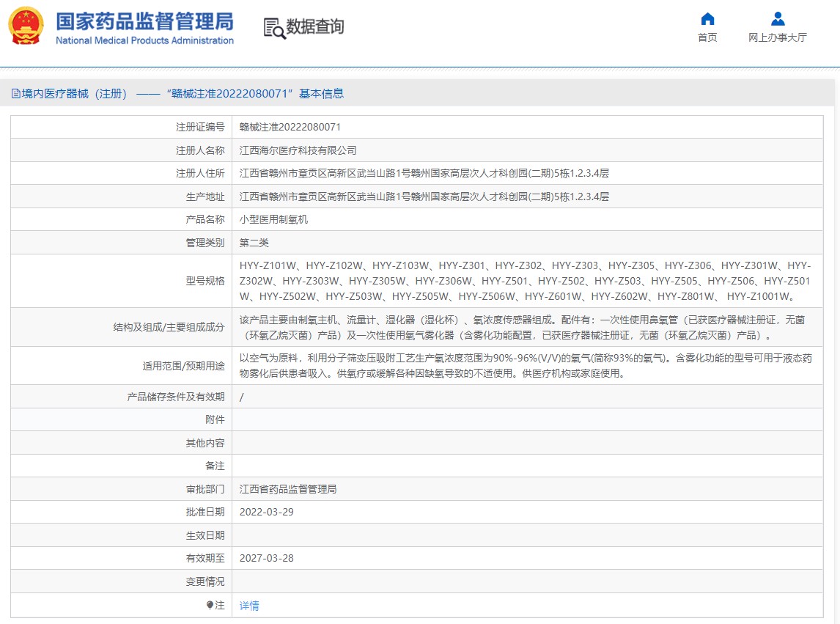The height and width of the screenshot is (624, 840).
Task: Select the 以空气为原料 intended use text
Action: coord(526,366)
